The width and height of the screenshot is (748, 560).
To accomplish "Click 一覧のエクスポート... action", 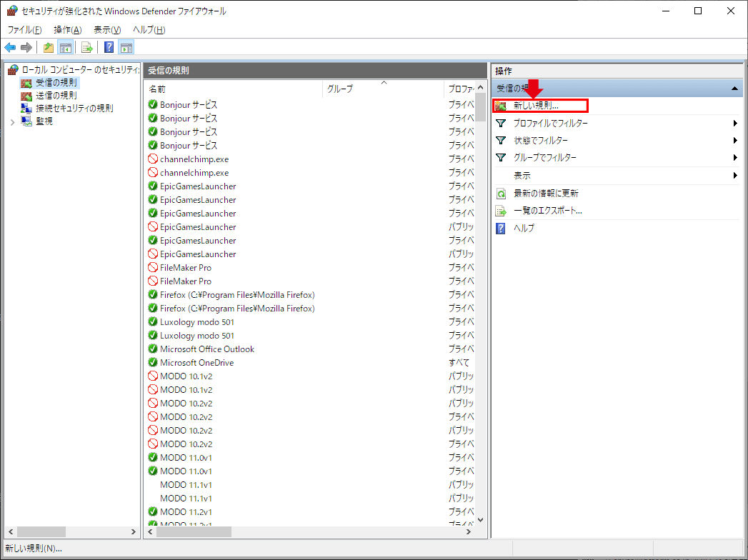I will click(x=548, y=211).
